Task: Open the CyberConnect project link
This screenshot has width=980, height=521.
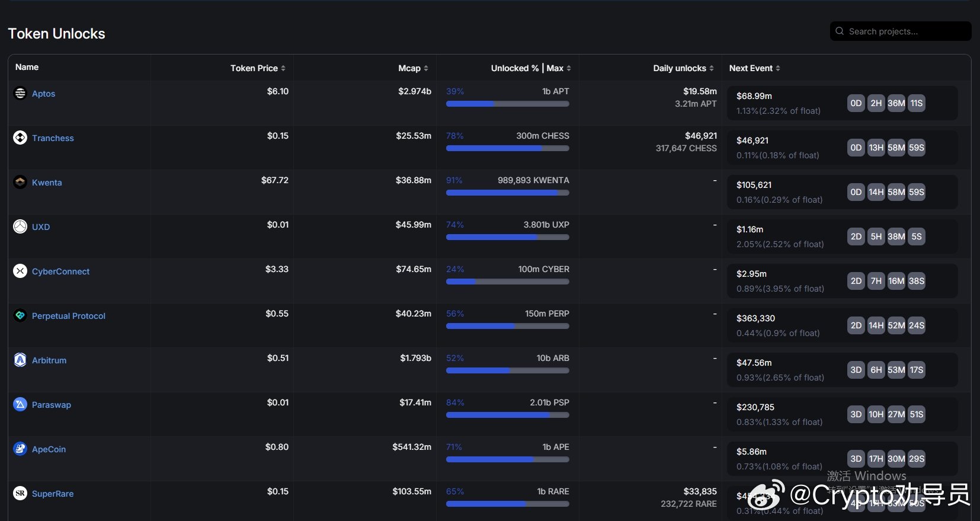Action: [60, 271]
